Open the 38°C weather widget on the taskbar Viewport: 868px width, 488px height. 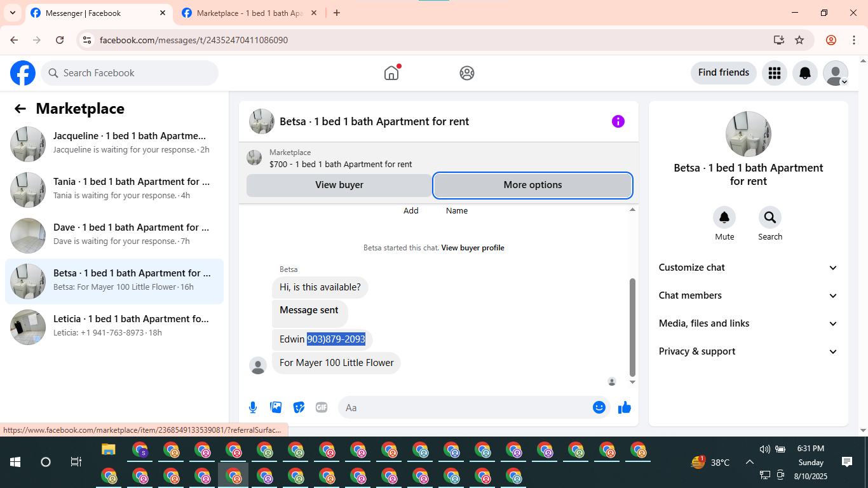(x=710, y=462)
